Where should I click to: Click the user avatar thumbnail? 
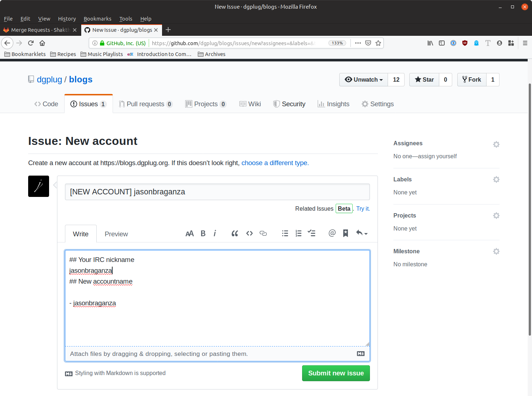point(39,186)
